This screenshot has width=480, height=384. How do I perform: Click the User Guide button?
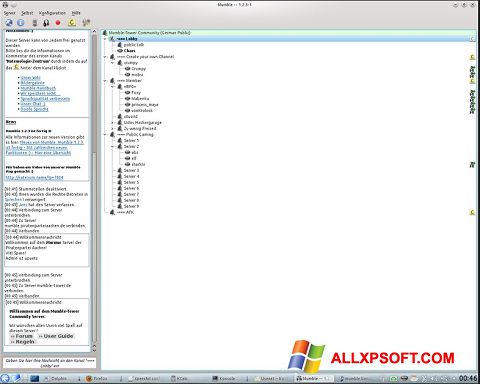(56, 336)
